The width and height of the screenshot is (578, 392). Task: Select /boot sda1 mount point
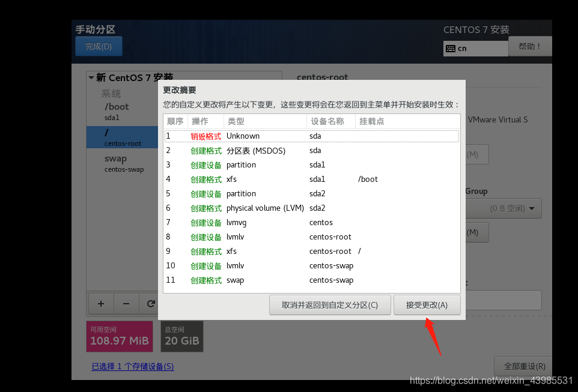pyautogui.click(x=123, y=111)
